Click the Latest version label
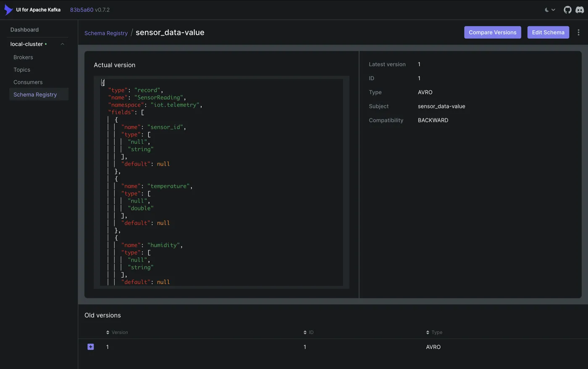This screenshot has height=369, width=588. [x=387, y=64]
